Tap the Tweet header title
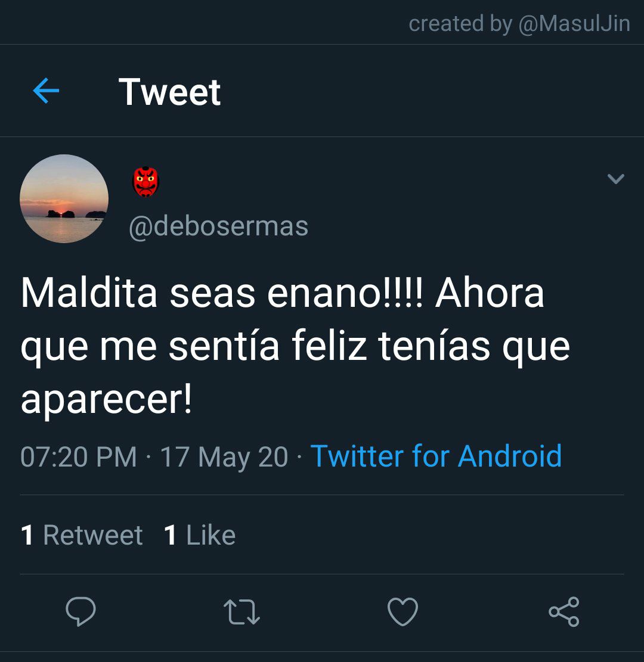The width and height of the screenshot is (644, 662). [169, 92]
